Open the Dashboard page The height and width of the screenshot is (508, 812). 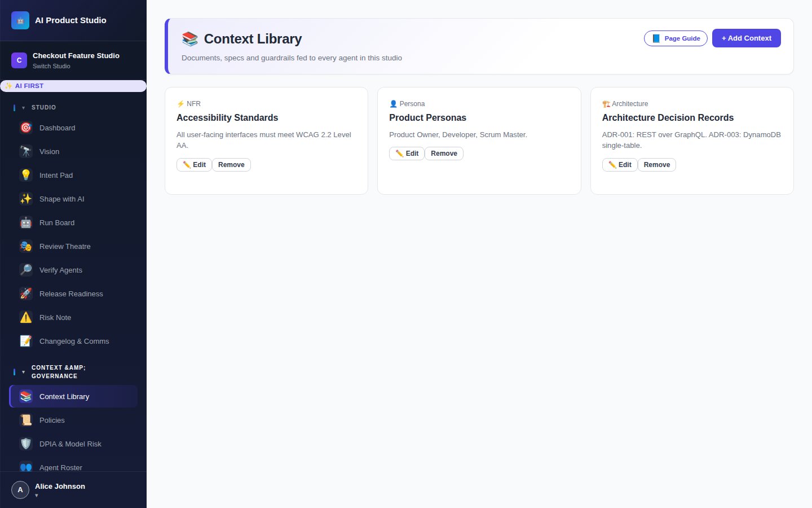click(x=73, y=128)
